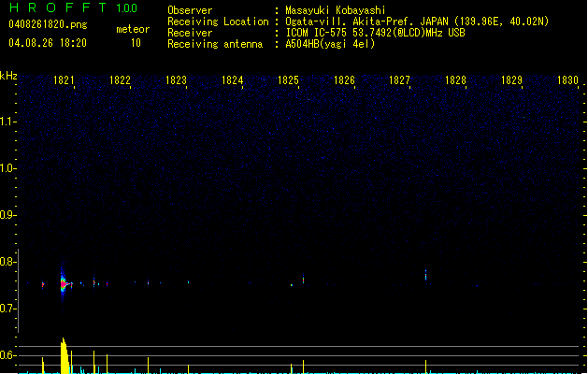Click the tall yellow power peak near 1821
This screenshot has height=374, width=588.
pos(65,355)
